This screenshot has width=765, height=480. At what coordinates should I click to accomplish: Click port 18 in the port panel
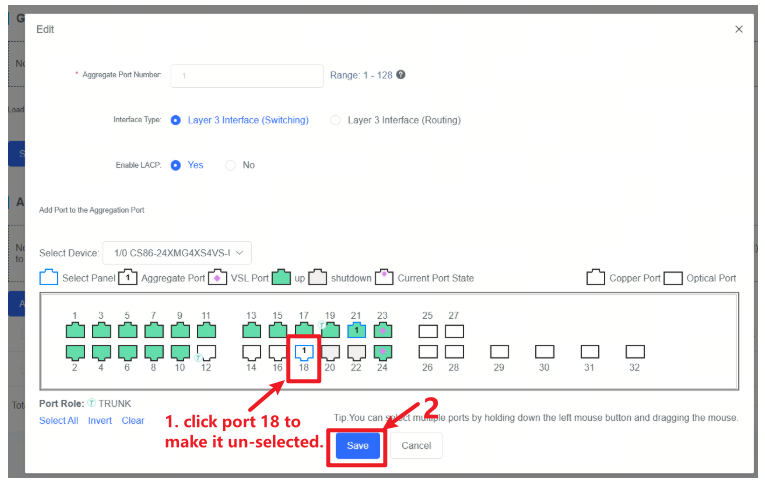click(304, 350)
